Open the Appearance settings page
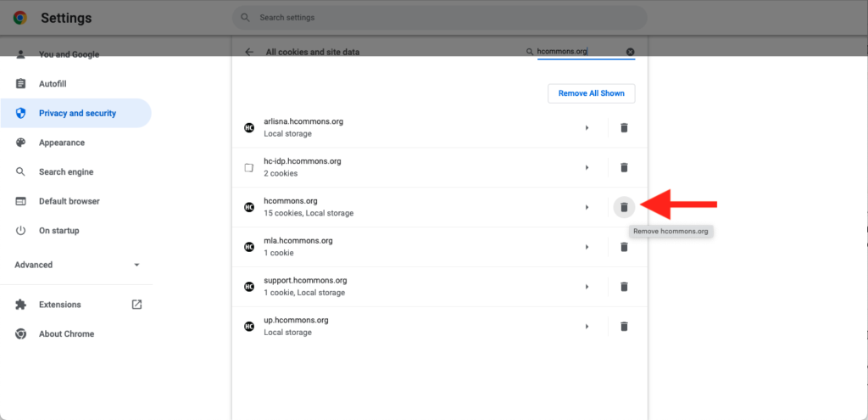868x420 pixels. coord(61,143)
